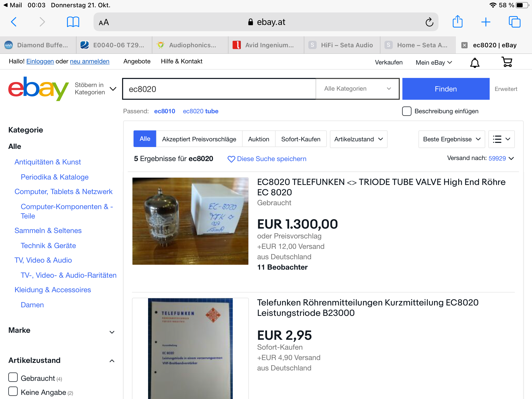This screenshot has width=532, height=399.
Task: Reload the ebay.at page
Action: pos(429,22)
